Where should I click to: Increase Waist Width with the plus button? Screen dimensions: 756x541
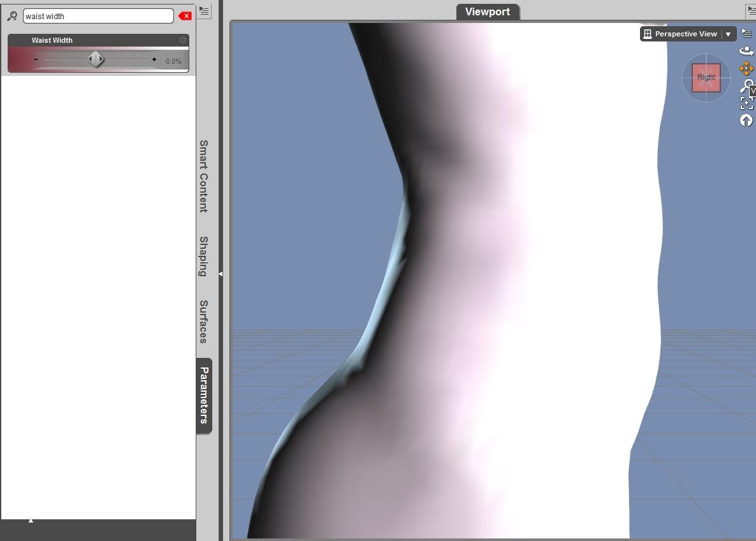(x=154, y=59)
